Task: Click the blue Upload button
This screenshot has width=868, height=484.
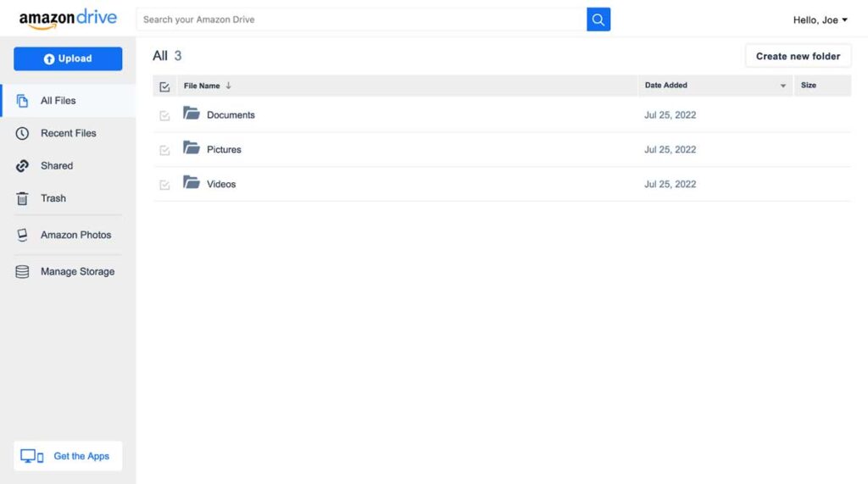Action: coord(68,58)
